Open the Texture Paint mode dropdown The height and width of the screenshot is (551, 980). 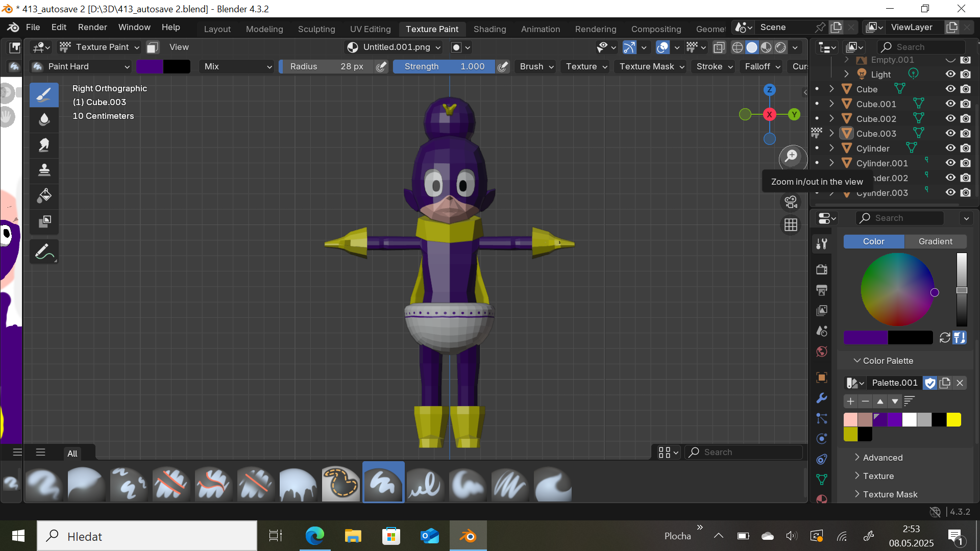click(99, 47)
